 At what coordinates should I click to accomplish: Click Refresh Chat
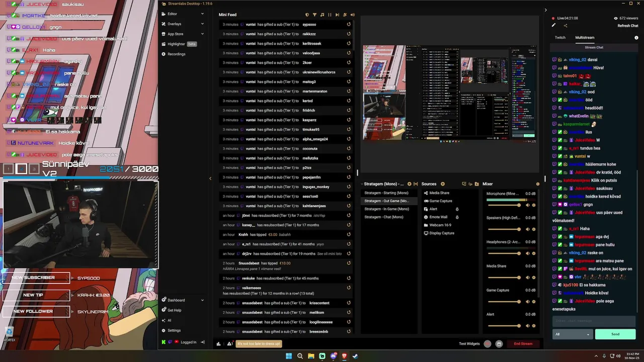point(628,26)
